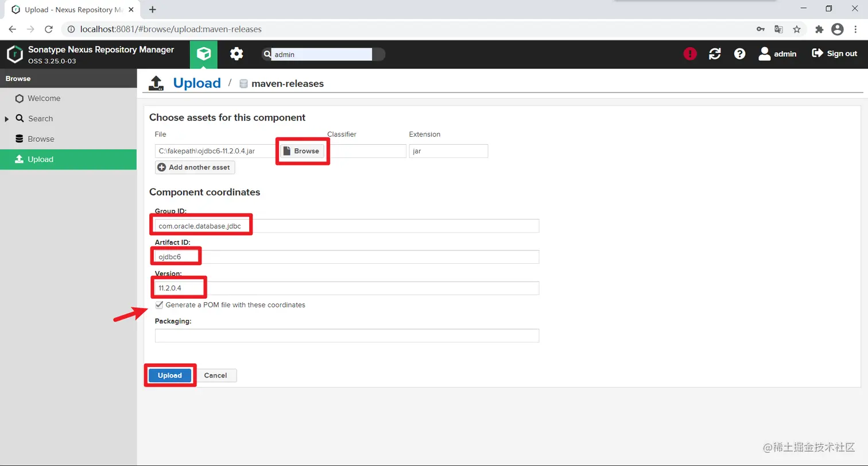Screen dimensions: 868x466
Task: Click the browser address bar URL
Action: pyautogui.click(x=171, y=29)
